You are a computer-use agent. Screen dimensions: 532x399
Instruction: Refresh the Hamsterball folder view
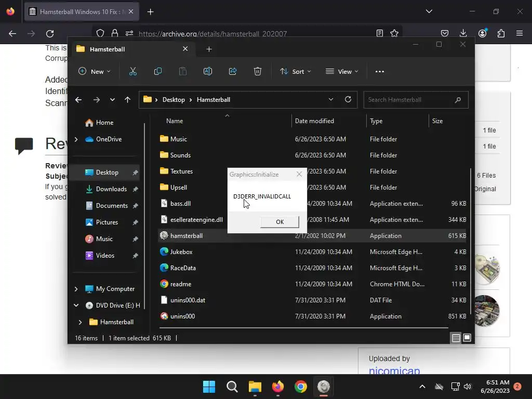point(348,99)
